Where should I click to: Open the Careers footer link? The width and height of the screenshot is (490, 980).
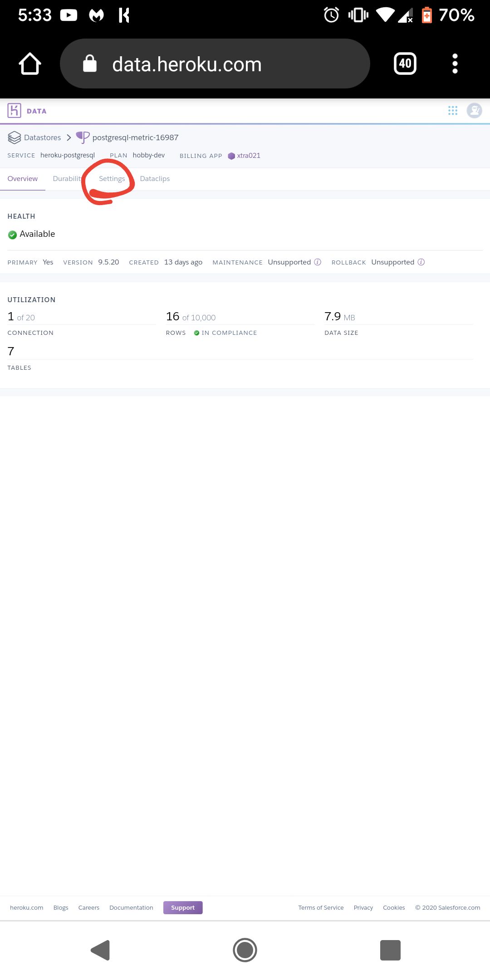pyautogui.click(x=88, y=907)
